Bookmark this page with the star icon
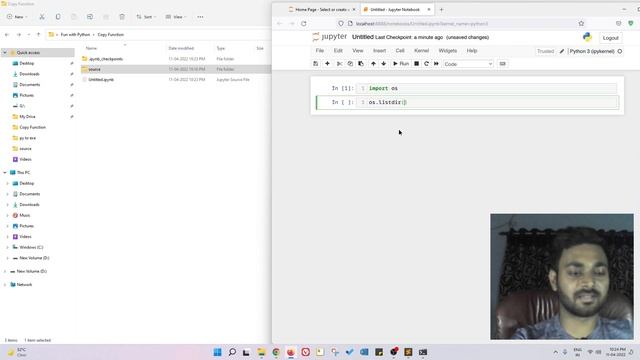 (x=581, y=24)
